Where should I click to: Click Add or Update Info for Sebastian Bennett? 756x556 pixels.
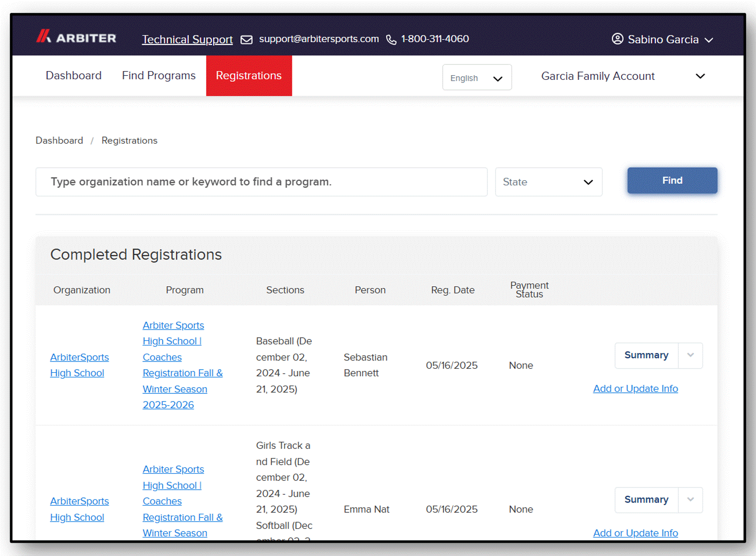[x=636, y=389]
